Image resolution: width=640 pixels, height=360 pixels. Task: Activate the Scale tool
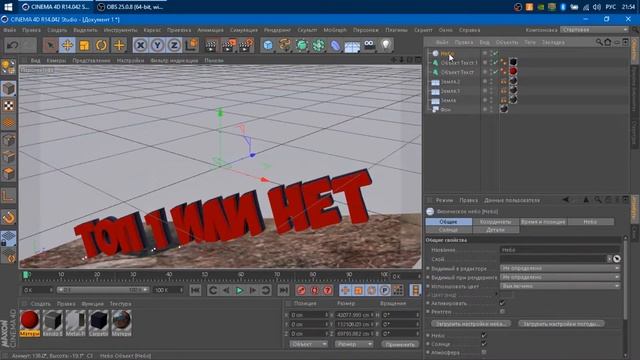84,45
